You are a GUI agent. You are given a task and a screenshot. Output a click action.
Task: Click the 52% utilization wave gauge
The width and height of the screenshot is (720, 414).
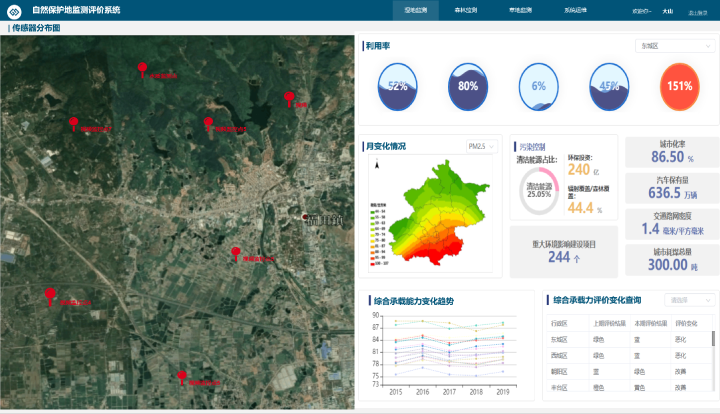(x=397, y=86)
